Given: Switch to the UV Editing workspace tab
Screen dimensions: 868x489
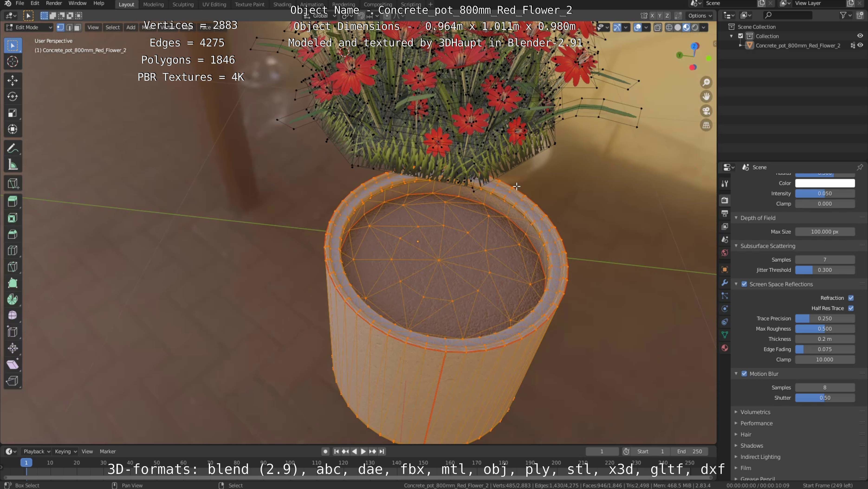Looking at the screenshot, I should tap(214, 4).
